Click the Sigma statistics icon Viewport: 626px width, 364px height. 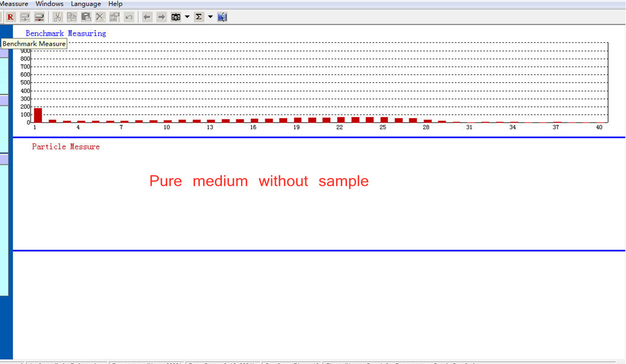[x=199, y=17]
